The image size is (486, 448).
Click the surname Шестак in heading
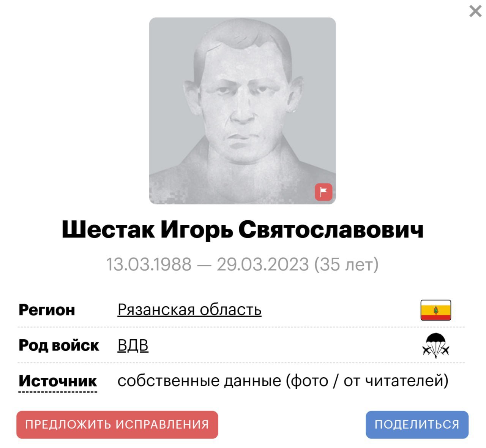click(108, 230)
